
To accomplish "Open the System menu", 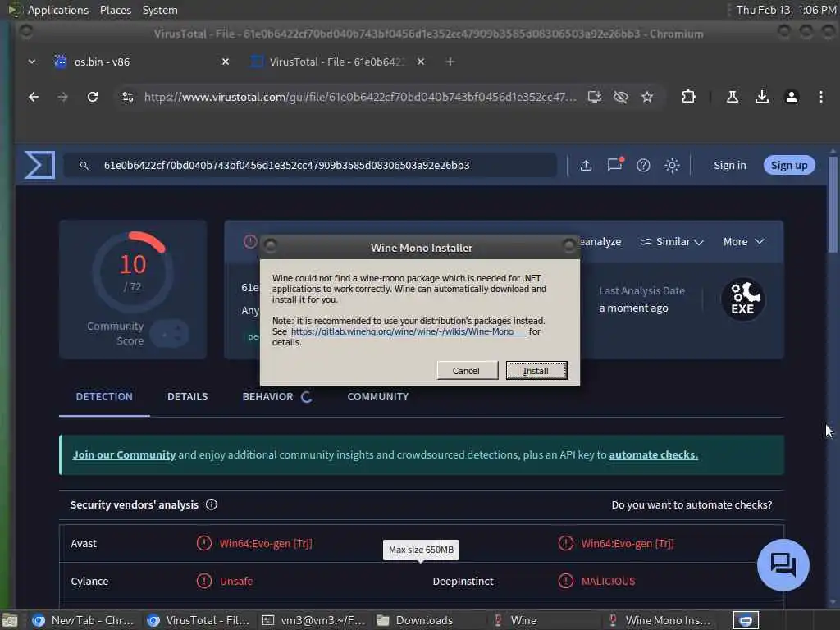I will (160, 10).
